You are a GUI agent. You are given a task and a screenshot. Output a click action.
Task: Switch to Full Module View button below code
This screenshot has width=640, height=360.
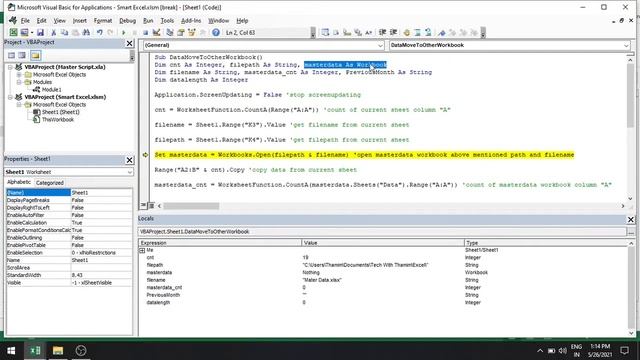[x=151, y=206]
